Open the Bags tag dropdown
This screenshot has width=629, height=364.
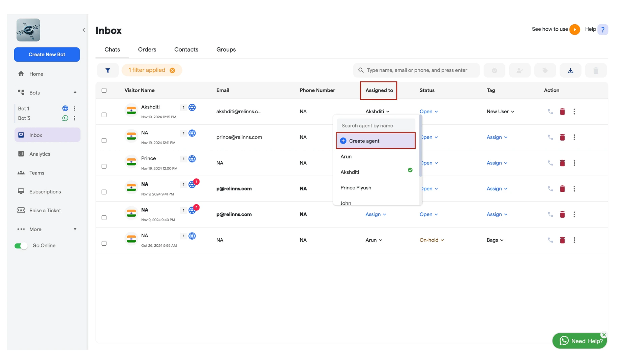point(495,240)
